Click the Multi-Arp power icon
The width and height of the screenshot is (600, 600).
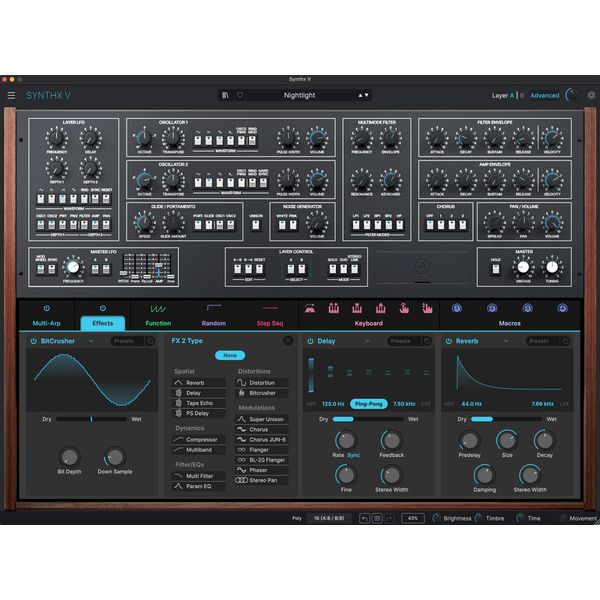[47, 308]
